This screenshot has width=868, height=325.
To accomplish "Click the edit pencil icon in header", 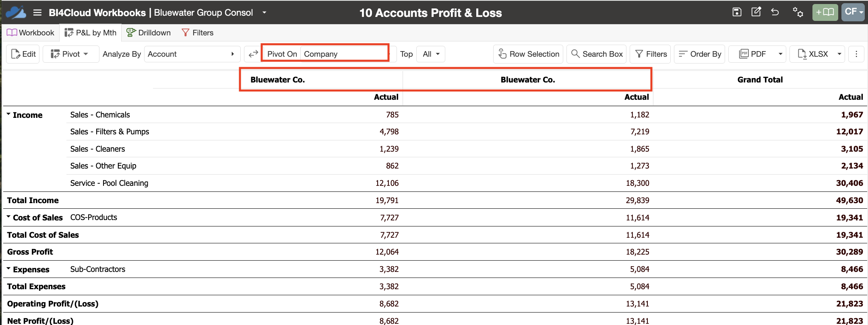I will point(756,12).
